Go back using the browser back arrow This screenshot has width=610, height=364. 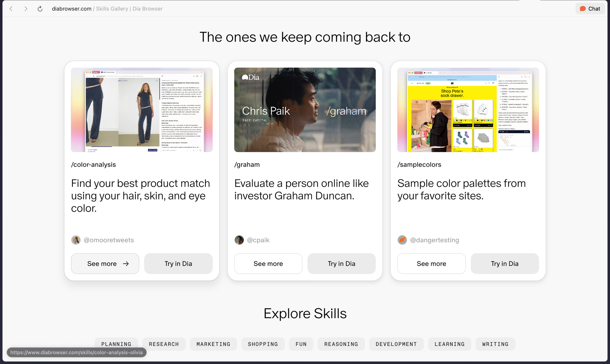tap(11, 9)
